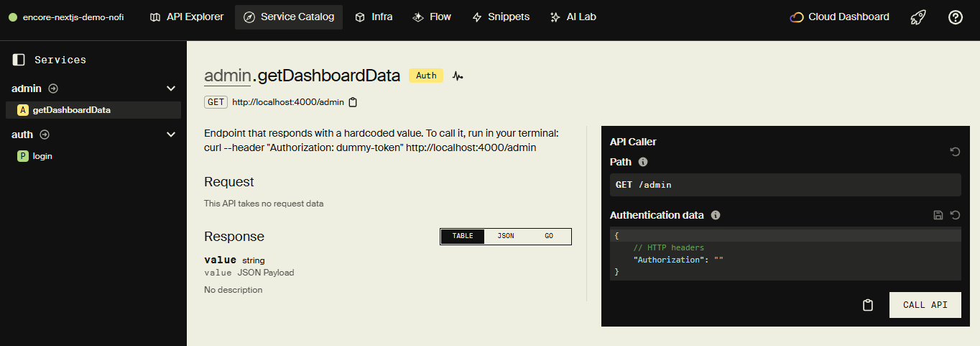This screenshot has width=980, height=346.
Task: Open the Service Catalog tab
Action: [x=289, y=17]
